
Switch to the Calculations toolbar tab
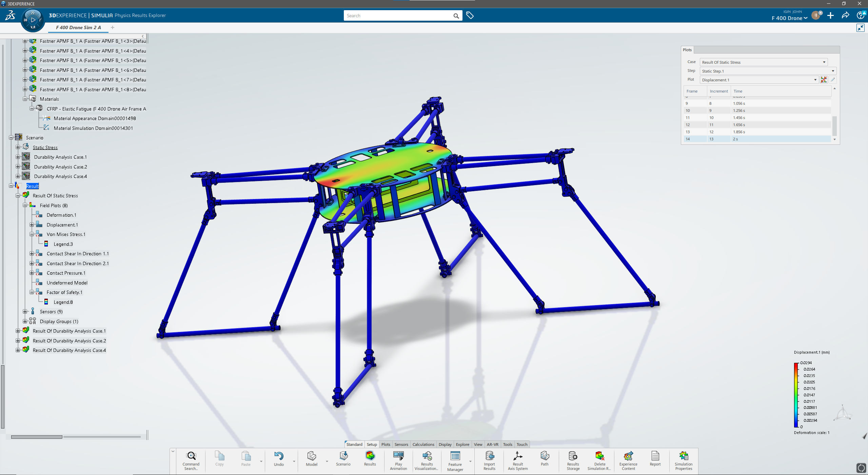click(423, 444)
